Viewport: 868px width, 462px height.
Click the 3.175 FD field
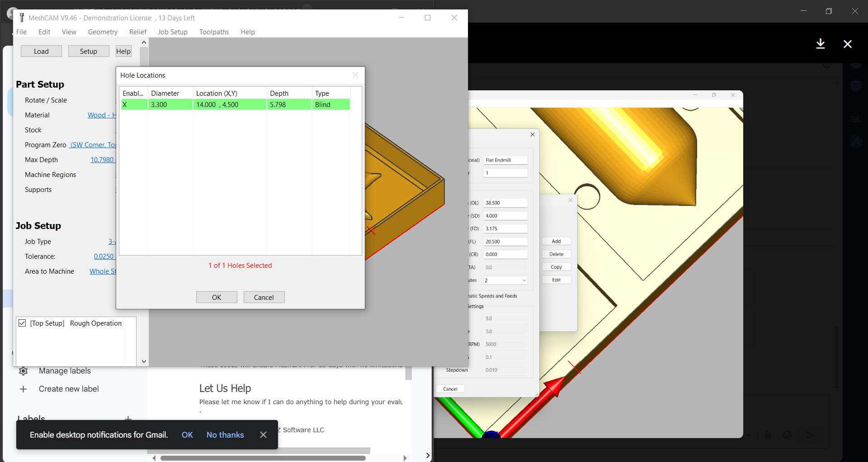point(505,229)
